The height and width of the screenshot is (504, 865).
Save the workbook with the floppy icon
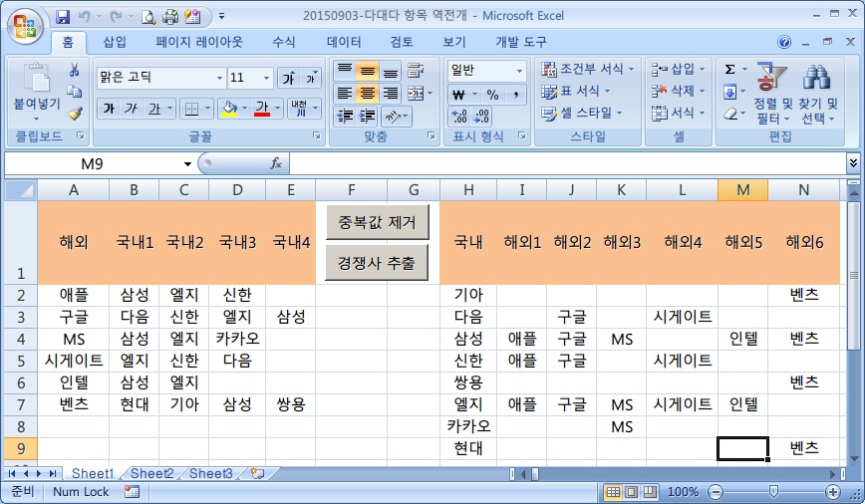pos(63,17)
